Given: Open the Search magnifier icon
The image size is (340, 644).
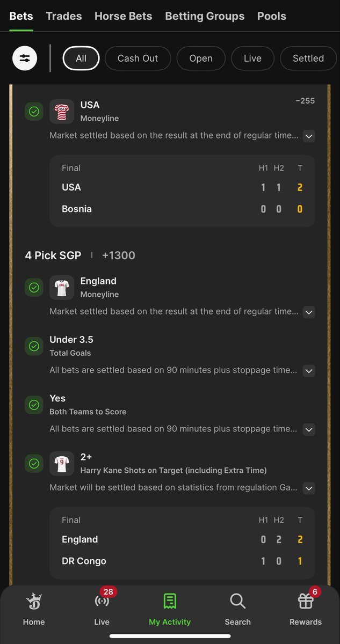Looking at the screenshot, I should click(x=237, y=601).
